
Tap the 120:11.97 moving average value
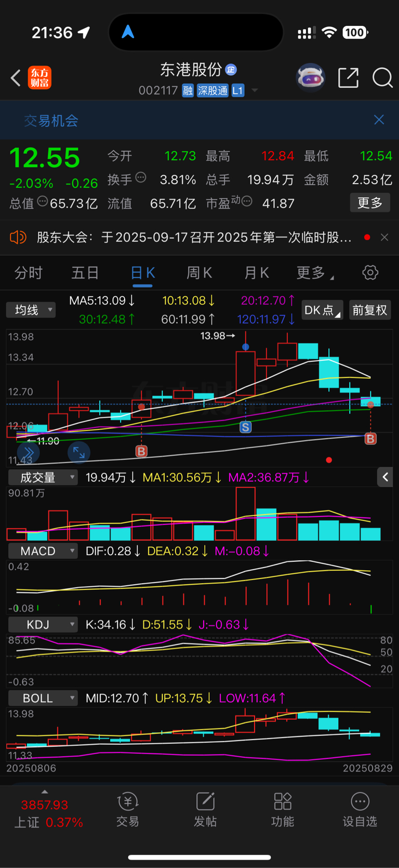click(266, 319)
